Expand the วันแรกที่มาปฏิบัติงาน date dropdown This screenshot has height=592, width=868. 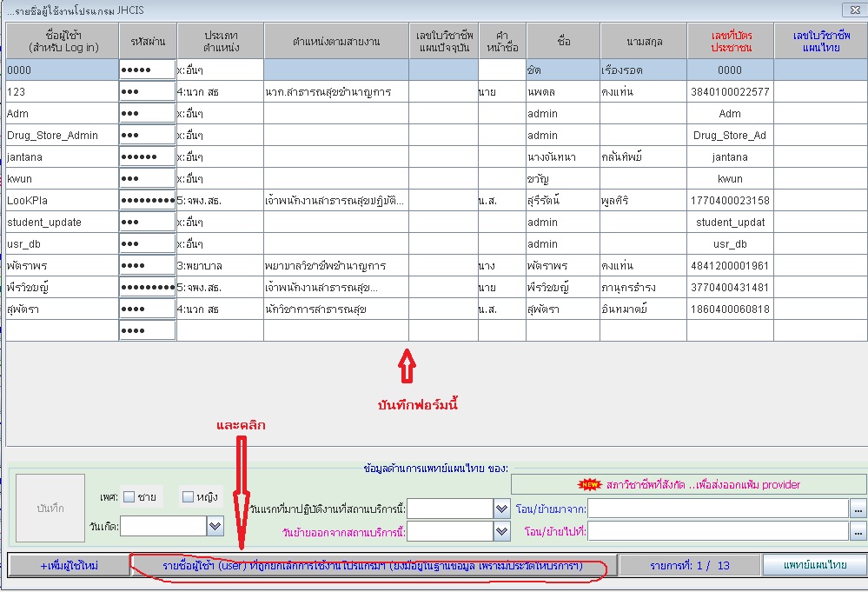501,509
